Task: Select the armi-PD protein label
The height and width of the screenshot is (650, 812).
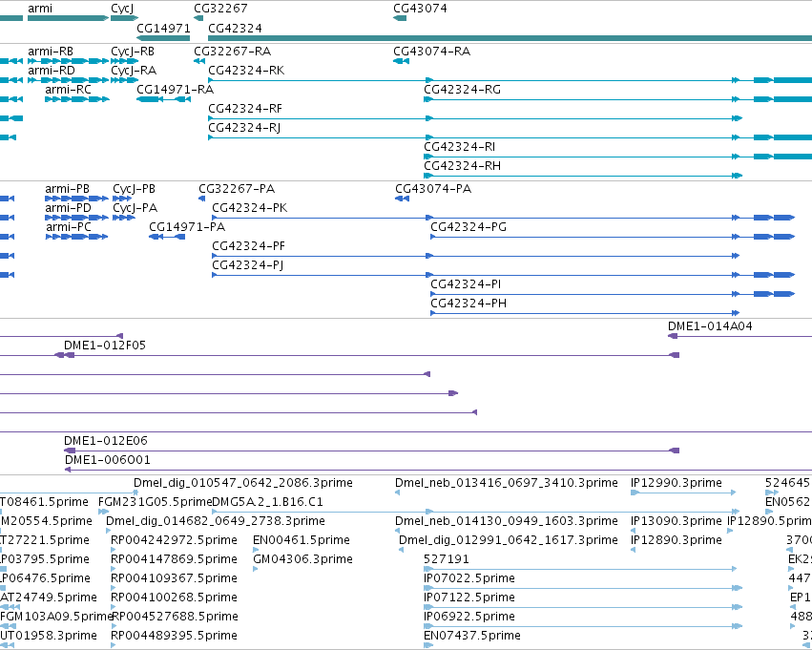Action: pyautogui.click(x=69, y=208)
